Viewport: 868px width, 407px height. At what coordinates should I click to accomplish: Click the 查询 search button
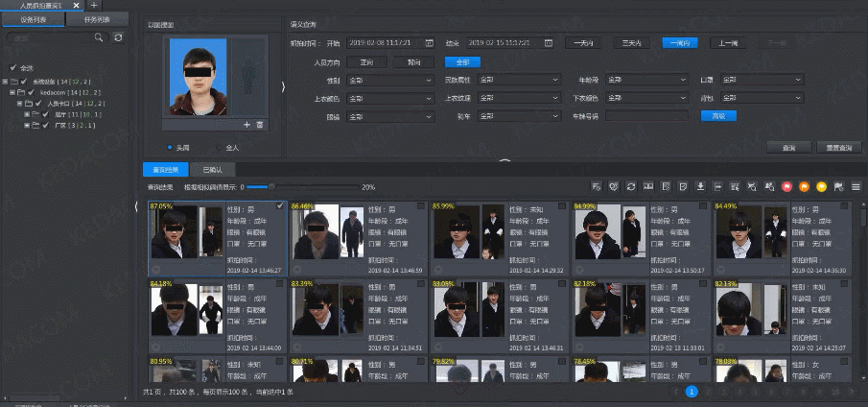(788, 148)
